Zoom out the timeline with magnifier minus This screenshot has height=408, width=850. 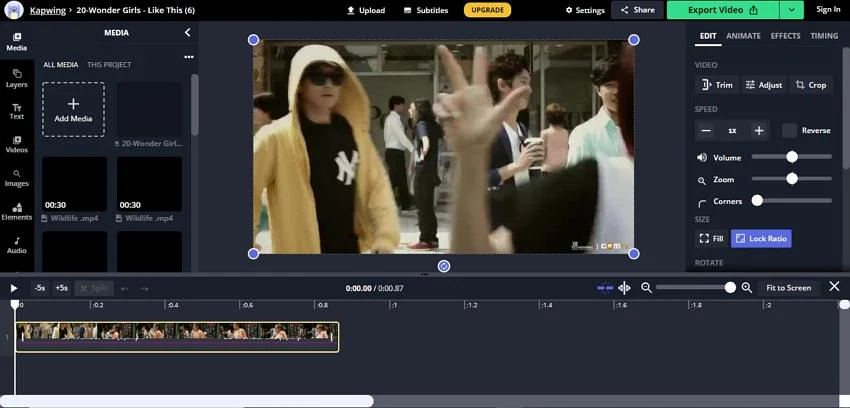(646, 288)
